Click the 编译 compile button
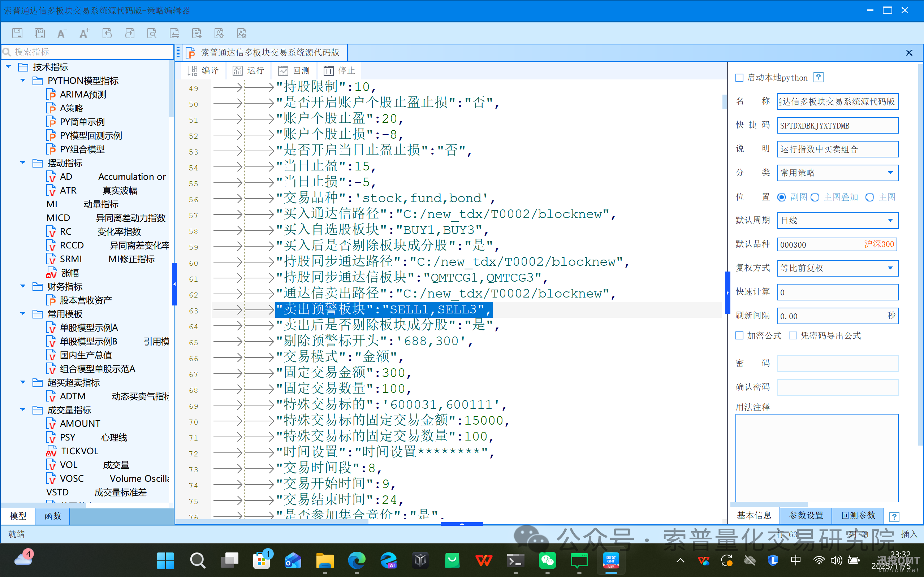Image resolution: width=924 pixels, height=577 pixels. (x=203, y=71)
